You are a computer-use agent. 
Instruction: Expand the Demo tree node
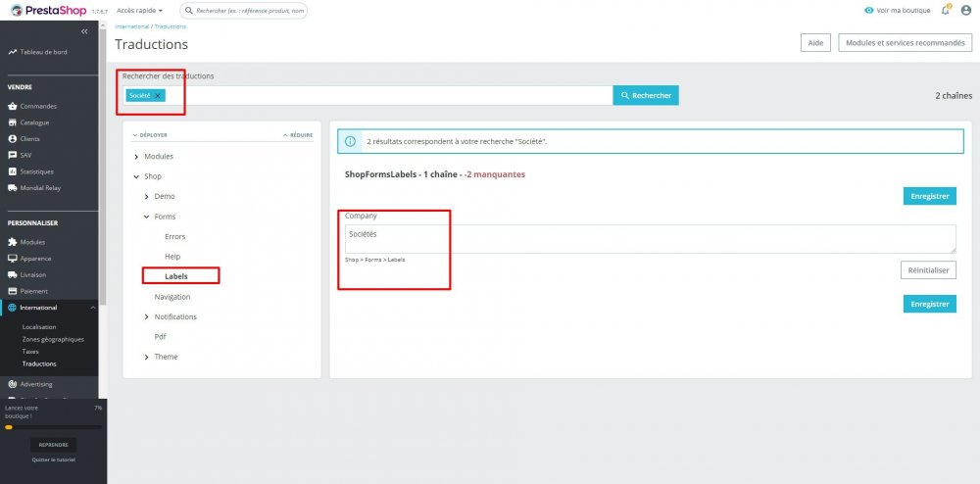147,197
